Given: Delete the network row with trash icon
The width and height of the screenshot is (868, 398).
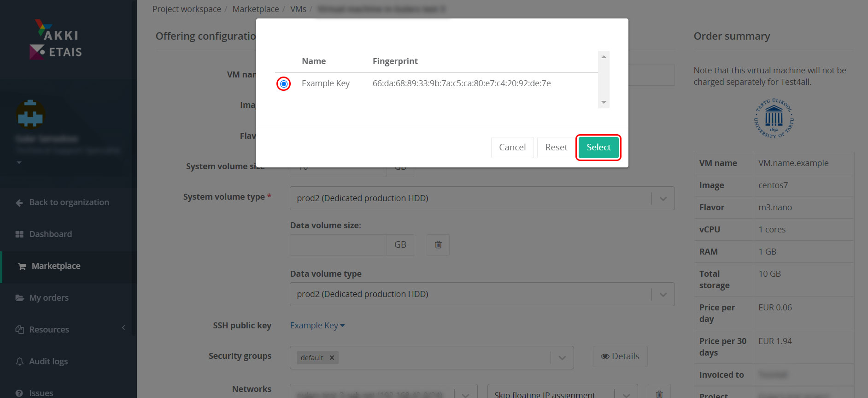Looking at the screenshot, I should click(x=659, y=394).
